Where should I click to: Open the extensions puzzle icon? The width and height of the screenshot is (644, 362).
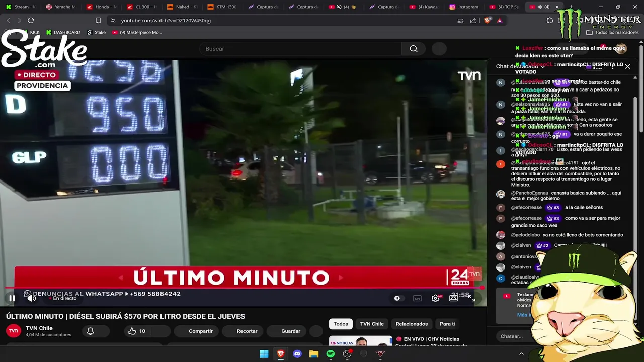click(x=550, y=21)
